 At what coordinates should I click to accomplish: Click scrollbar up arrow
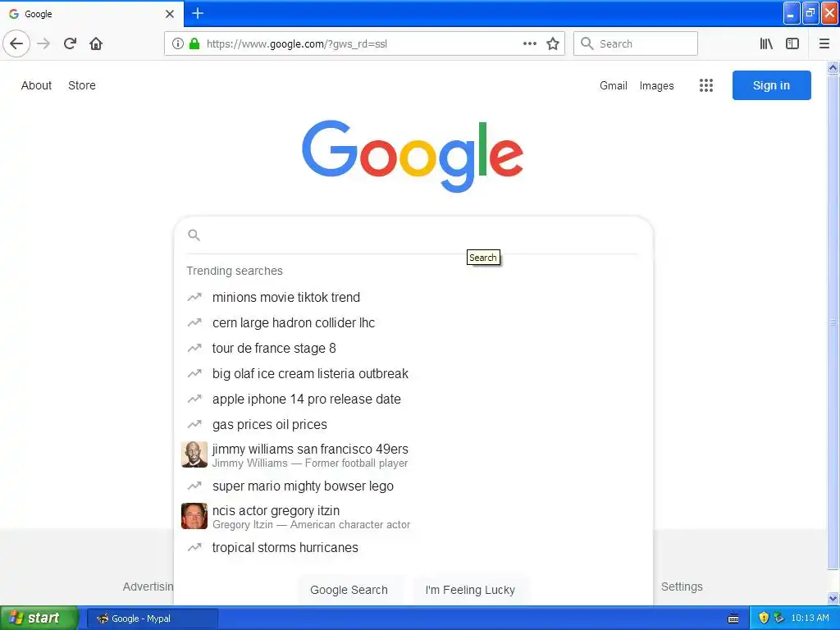[x=833, y=67]
